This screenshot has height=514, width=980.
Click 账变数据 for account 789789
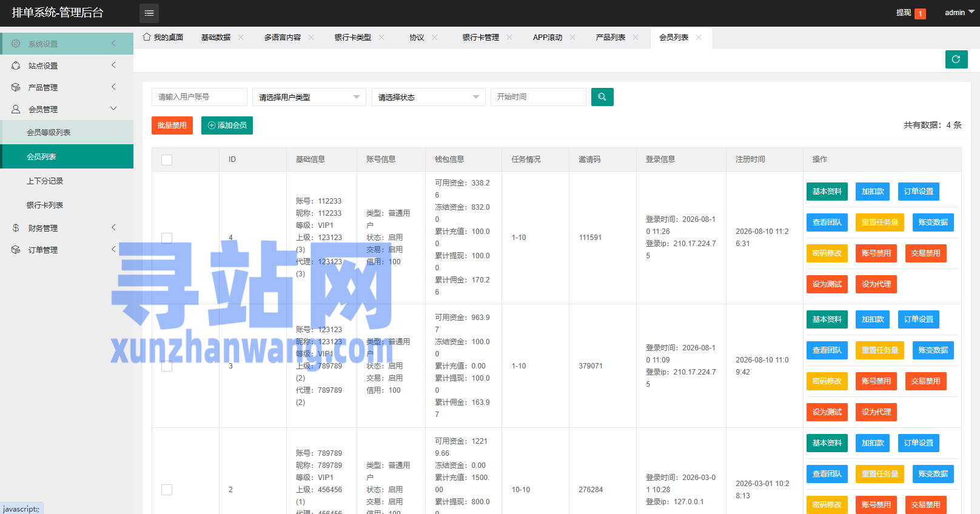[933, 474]
